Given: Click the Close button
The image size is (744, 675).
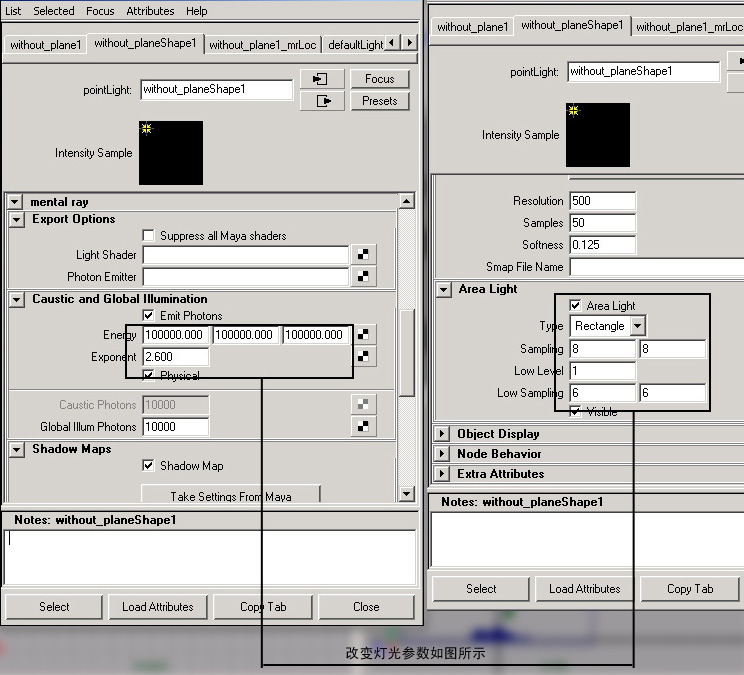Looking at the screenshot, I should (366, 607).
